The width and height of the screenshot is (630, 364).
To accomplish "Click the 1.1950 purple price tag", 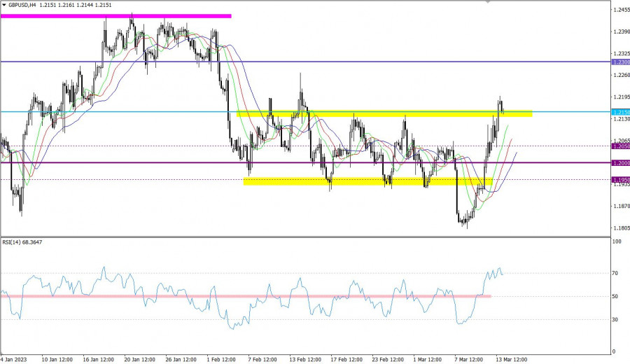I will tap(620, 180).
